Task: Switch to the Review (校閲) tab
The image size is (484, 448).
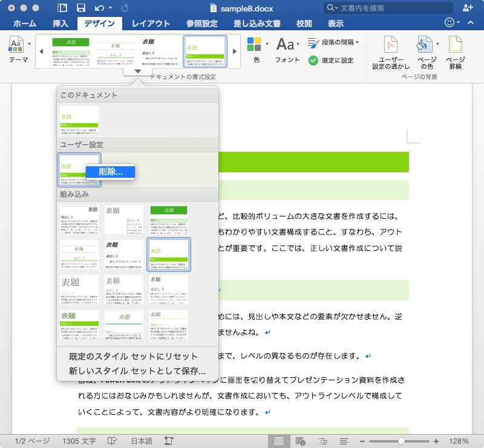Action: coord(304,24)
